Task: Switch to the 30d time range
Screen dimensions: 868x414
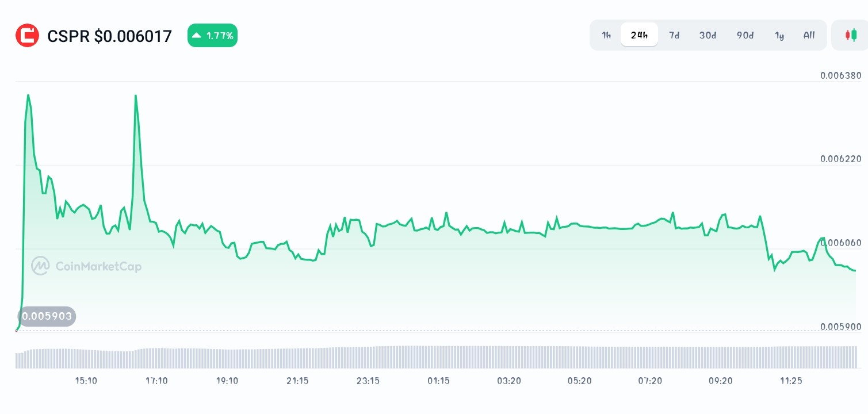Action: click(x=708, y=35)
